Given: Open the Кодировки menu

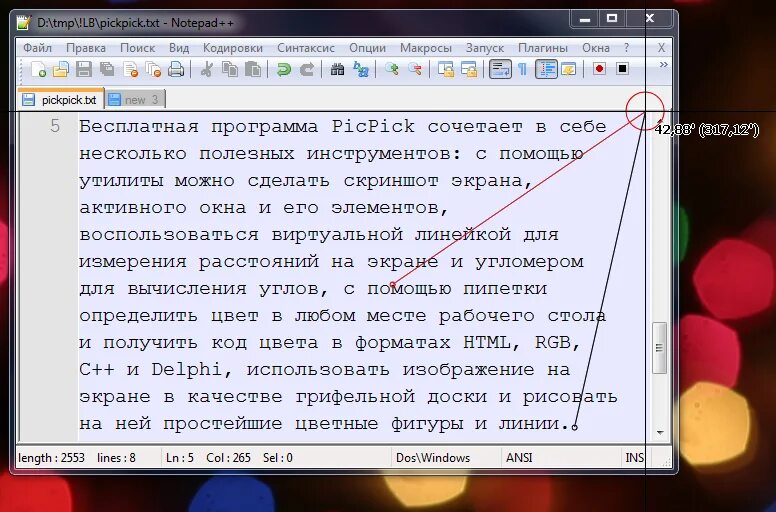Looking at the screenshot, I should coord(233,48).
